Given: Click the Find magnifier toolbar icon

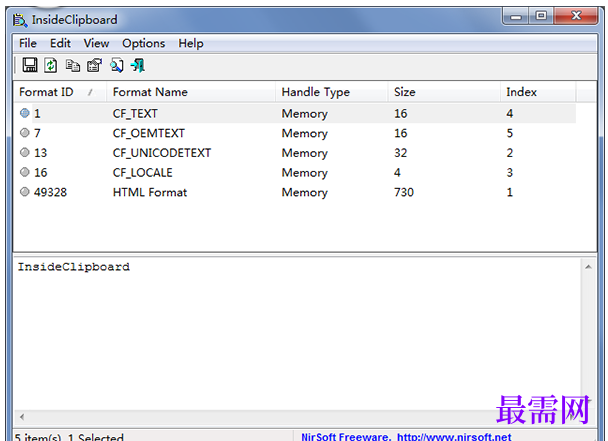Looking at the screenshot, I should 117,65.
